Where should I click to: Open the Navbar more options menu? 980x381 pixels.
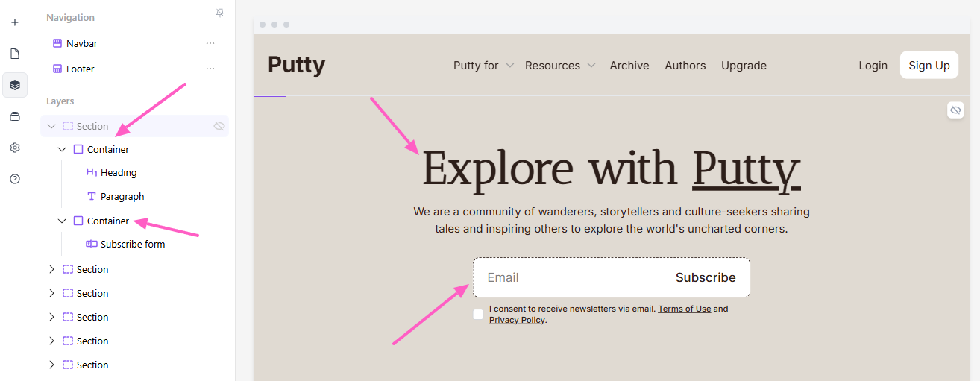tap(210, 44)
